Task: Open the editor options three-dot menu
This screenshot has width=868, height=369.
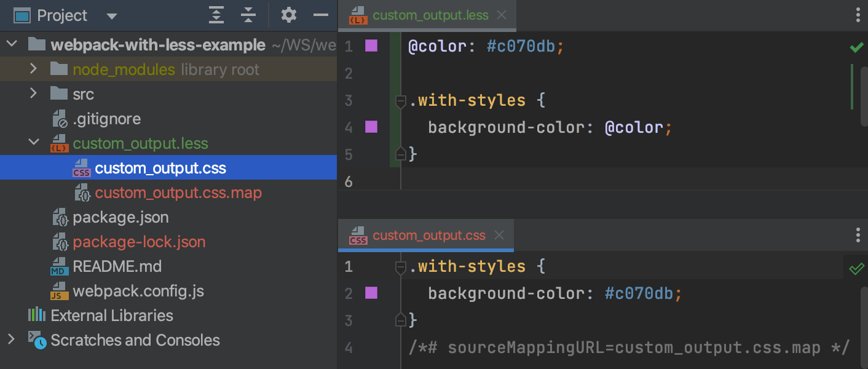Action: [858, 14]
